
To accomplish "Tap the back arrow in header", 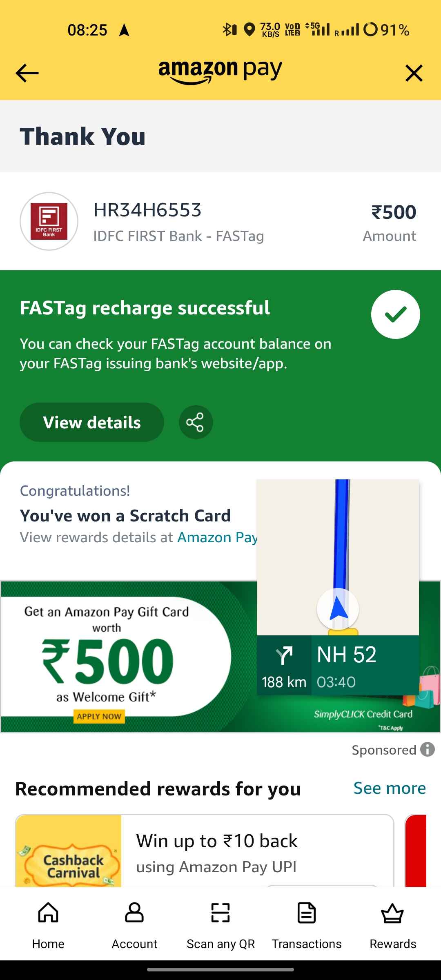I will tap(27, 73).
